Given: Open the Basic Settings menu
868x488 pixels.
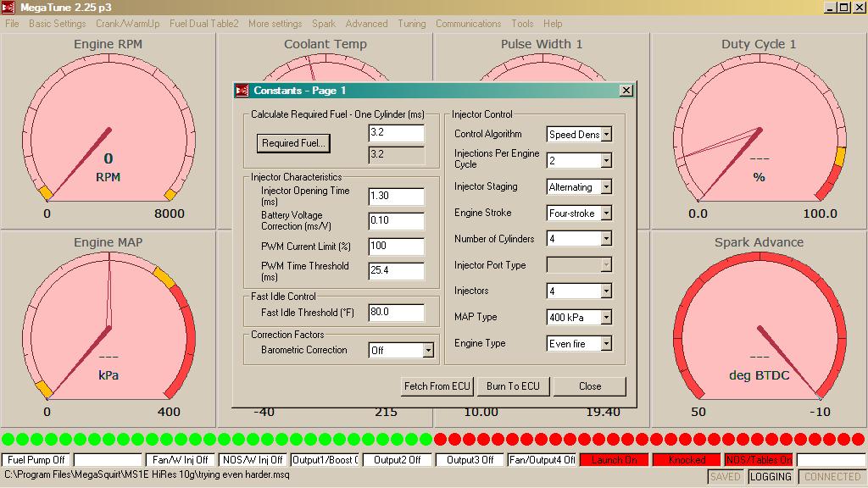Looking at the screenshot, I should (58, 23).
